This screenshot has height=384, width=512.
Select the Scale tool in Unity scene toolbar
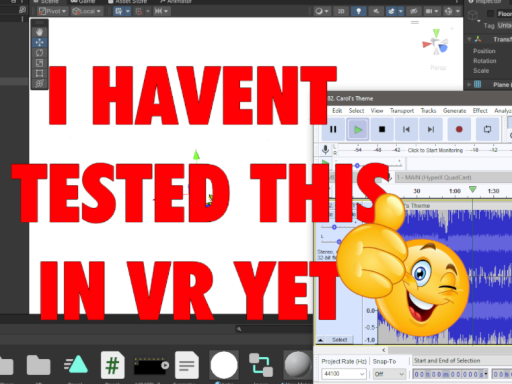(39, 63)
